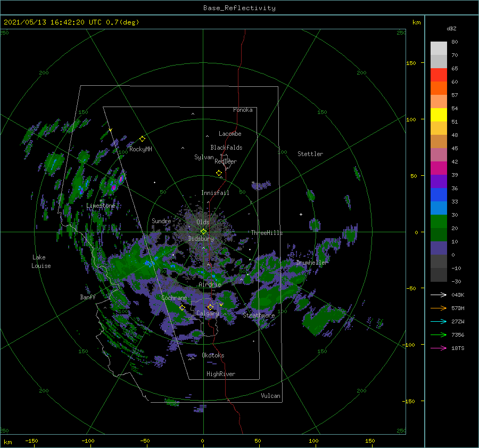Click the ThreeHills label
Image resolution: width=479 pixels, height=448 pixels.
point(267,233)
